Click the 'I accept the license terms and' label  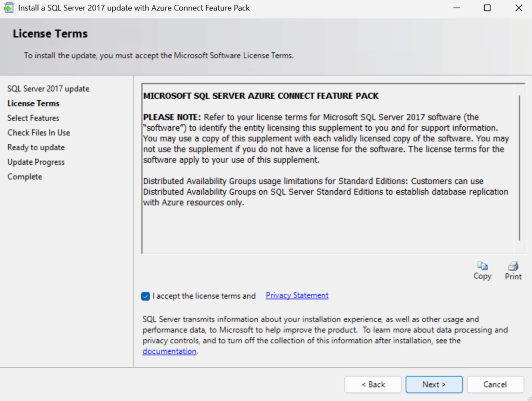[204, 296]
